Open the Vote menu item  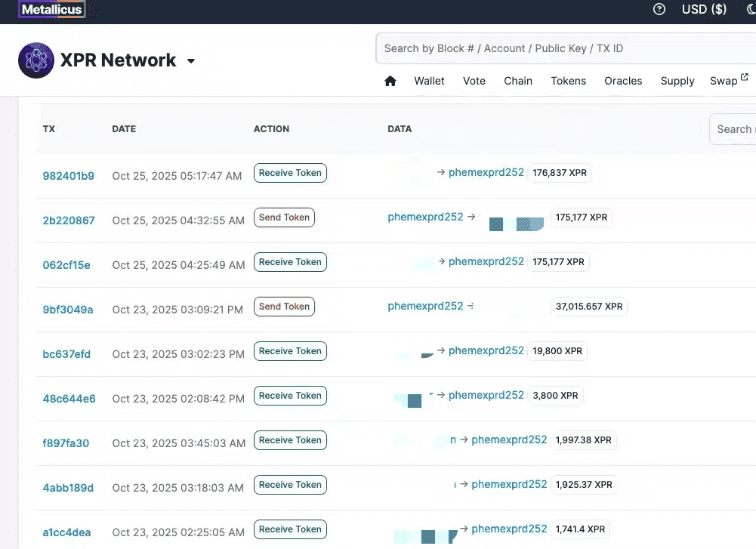474,81
